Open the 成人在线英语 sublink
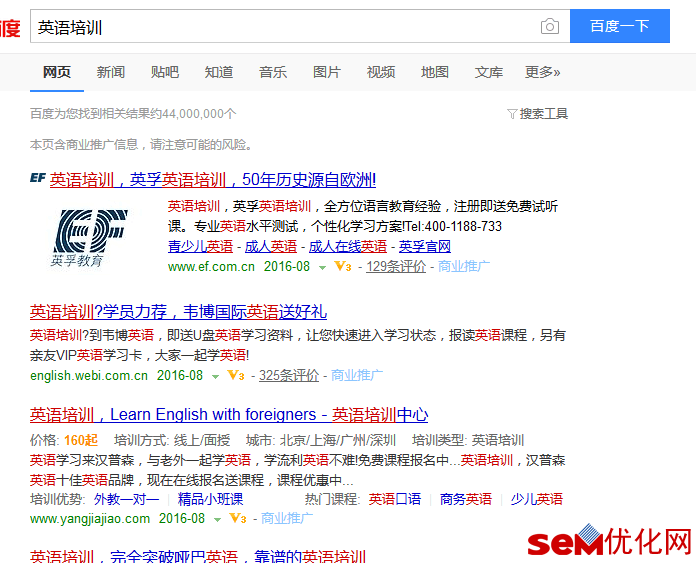 click(x=348, y=246)
